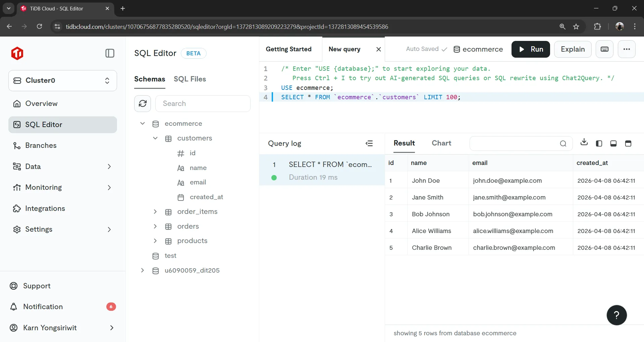The width and height of the screenshot is (644, 342).
Task: Download the query results
Action: pyautogui.click(x=584, y=143)
